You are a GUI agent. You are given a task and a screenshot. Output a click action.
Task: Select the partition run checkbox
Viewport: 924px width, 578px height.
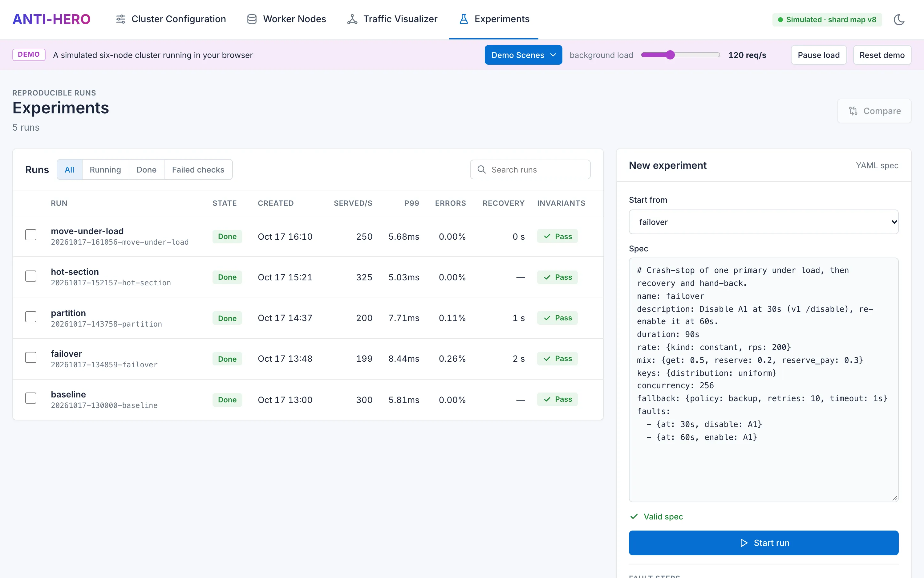click(x=30, y=316)
